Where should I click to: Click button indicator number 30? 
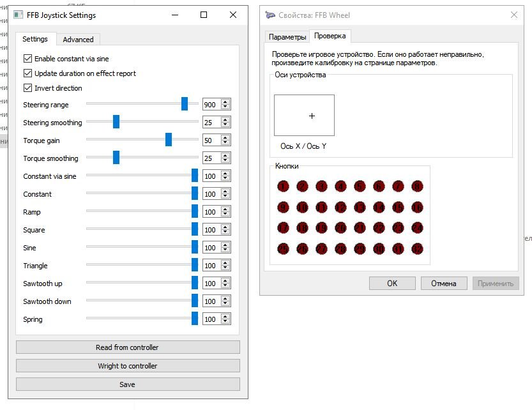tap(379, 249)
